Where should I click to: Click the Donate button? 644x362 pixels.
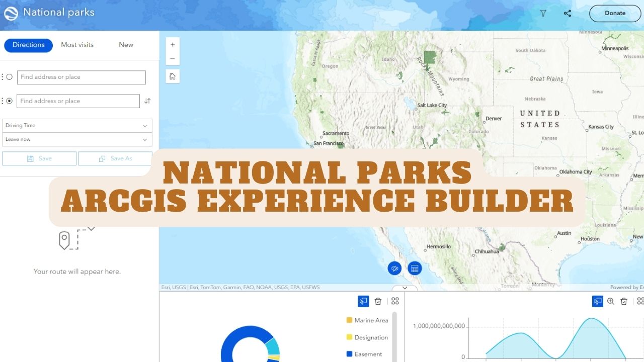(x=615, y=14)
